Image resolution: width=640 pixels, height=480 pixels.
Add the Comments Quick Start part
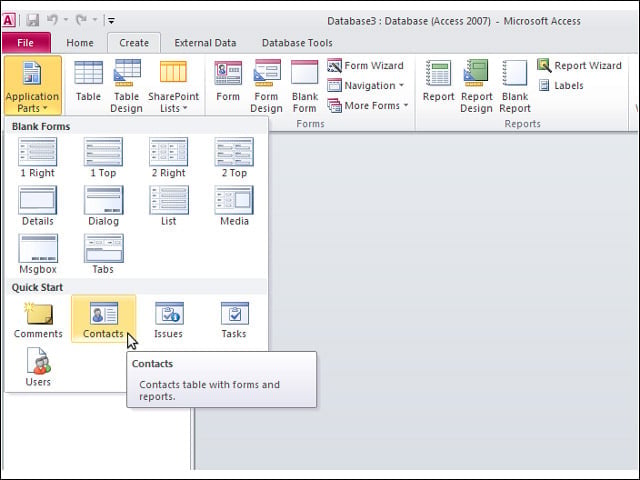(x=38, y=320)
